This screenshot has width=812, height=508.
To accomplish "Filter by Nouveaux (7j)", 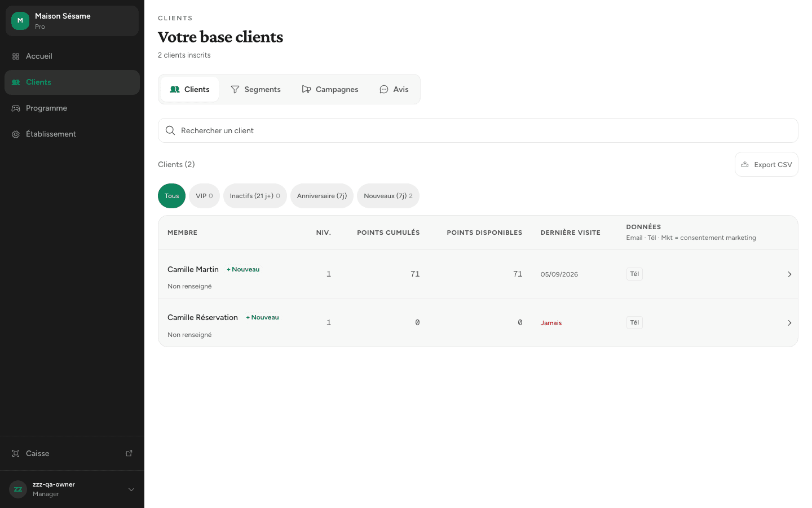I will point(388,196).
